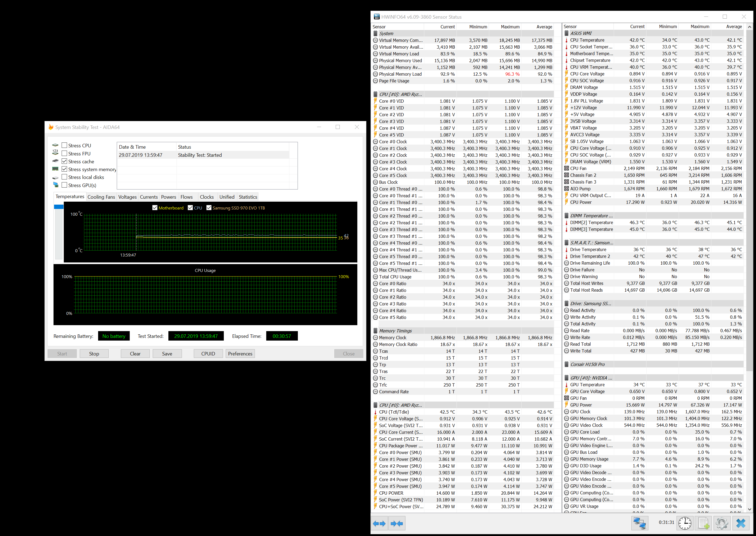Click the RAM icon beside Stress system memory

pyautogui.click(x=55, y=169)
